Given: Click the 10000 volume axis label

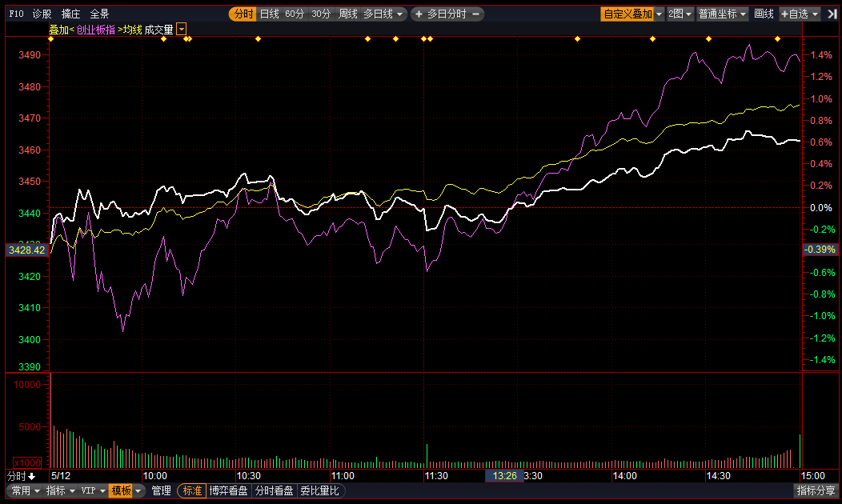Looking at the screenshot, I should (x=27, y=385).
